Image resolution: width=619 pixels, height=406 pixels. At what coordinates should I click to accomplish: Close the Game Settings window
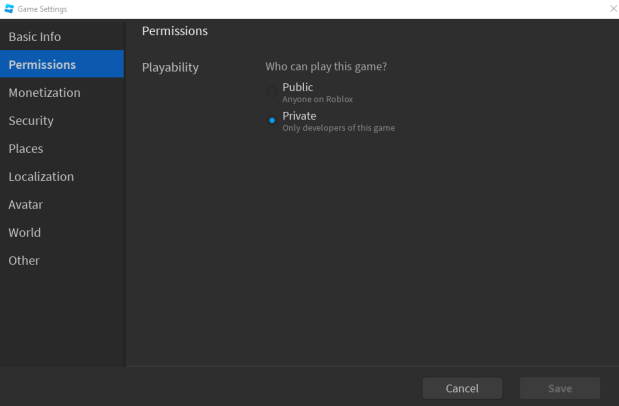point(613,8)
